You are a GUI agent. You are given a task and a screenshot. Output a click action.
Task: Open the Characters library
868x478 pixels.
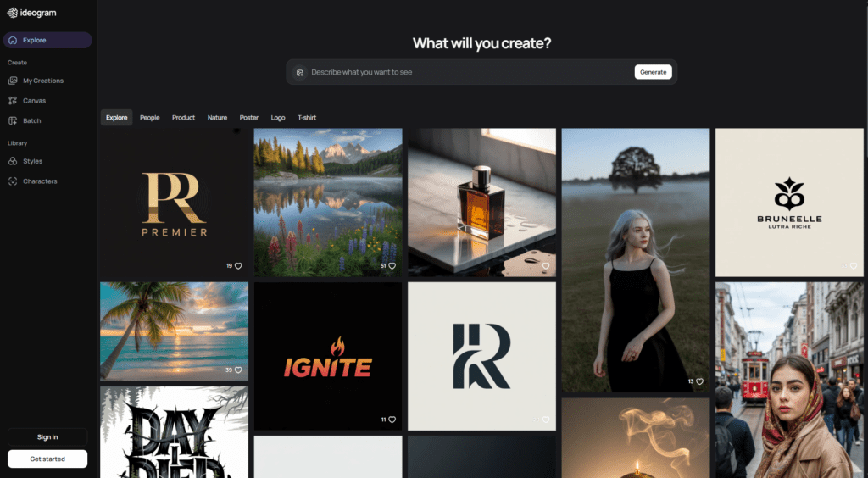point(47,181)
